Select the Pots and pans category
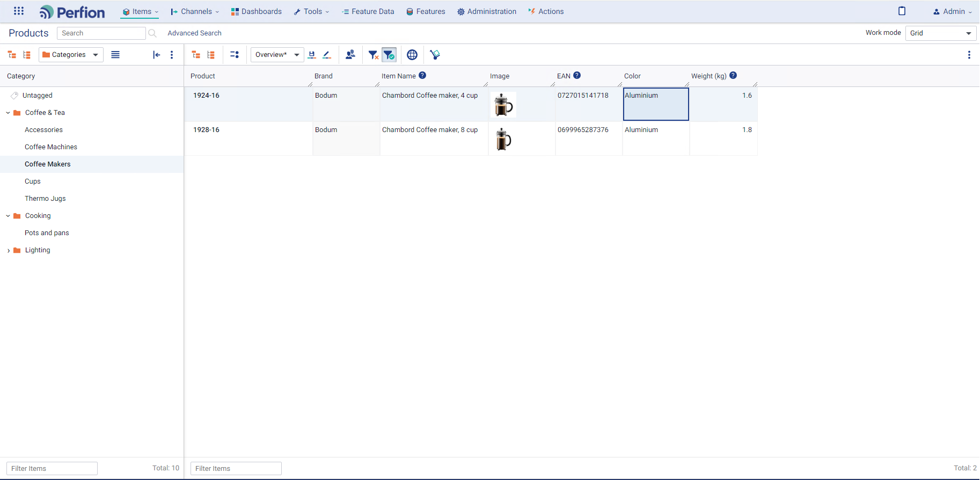 tap(47, 233)
